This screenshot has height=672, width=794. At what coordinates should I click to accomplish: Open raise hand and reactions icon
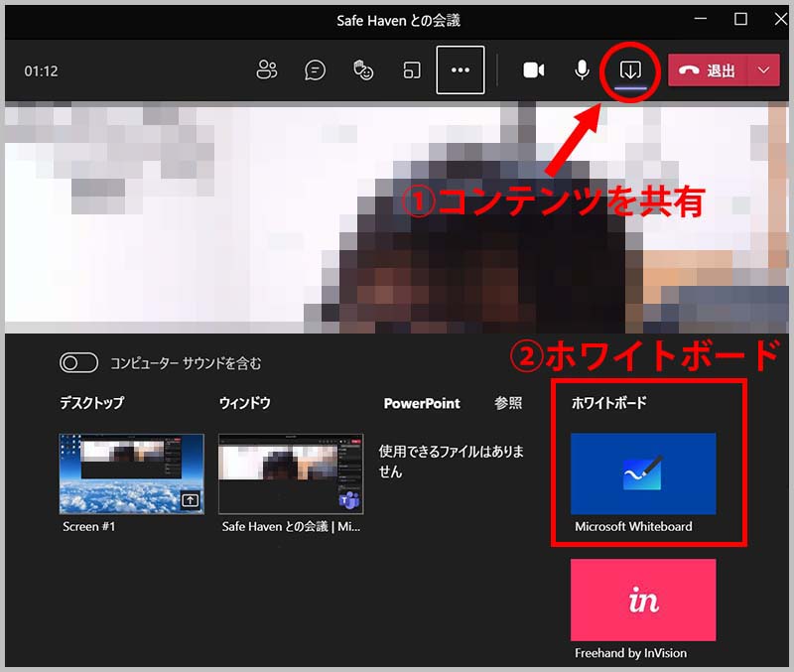(x=363, y=70)
